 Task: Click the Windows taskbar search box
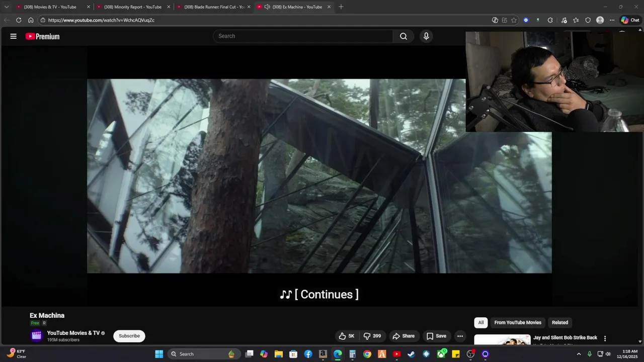tap(203, 354)
